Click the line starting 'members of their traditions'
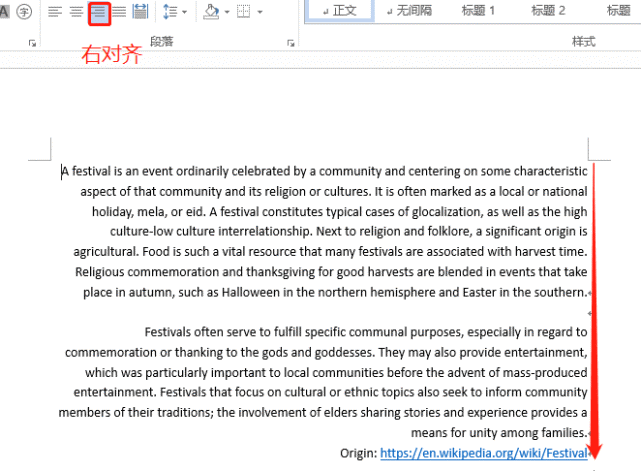This screenshot has height=471, width=641. (323, 413)
